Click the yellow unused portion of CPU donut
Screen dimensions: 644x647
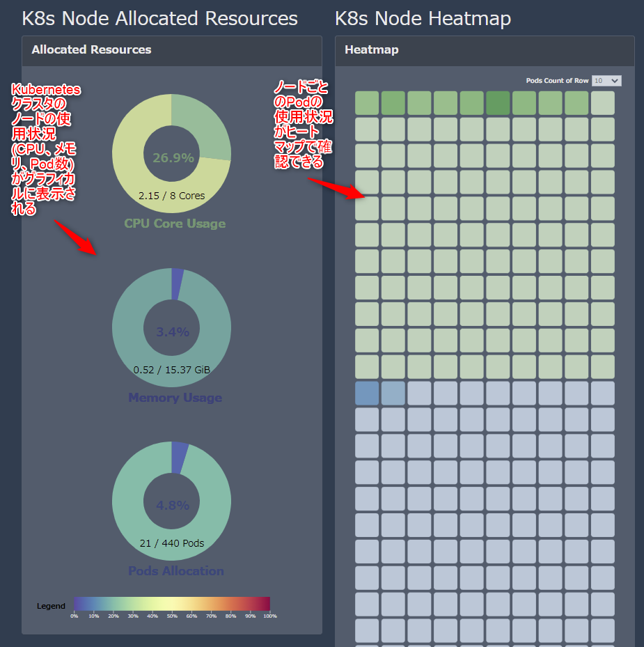pyautogui.click(x=132, y=165)
